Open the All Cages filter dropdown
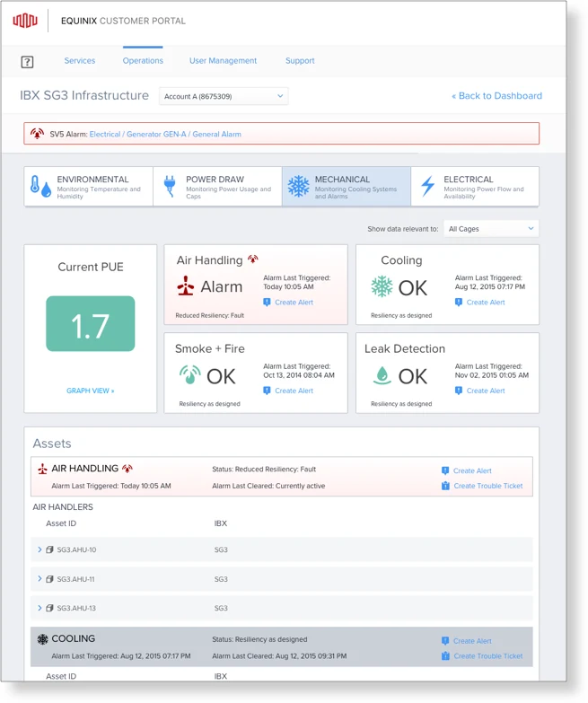The width and height of the screenshot is (588, 703). click(491, 229)
